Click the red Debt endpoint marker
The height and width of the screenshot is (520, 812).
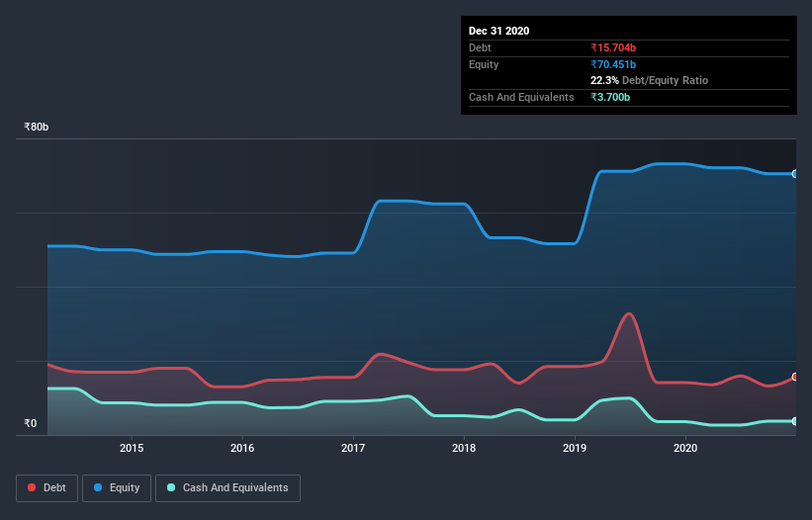coord(795,377)
